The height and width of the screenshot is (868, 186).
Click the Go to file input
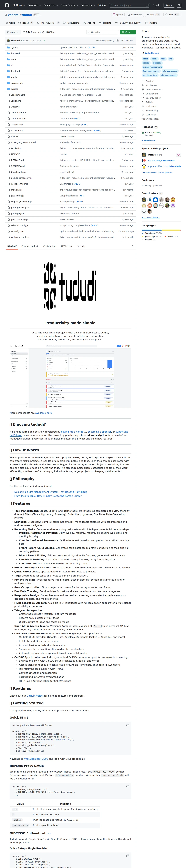pos(102,32)
